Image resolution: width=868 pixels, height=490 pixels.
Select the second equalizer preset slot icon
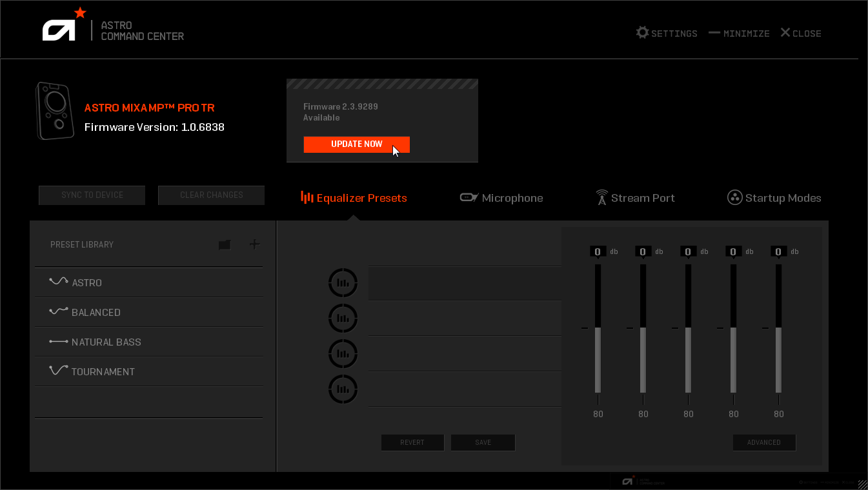[x=343, y=318]
